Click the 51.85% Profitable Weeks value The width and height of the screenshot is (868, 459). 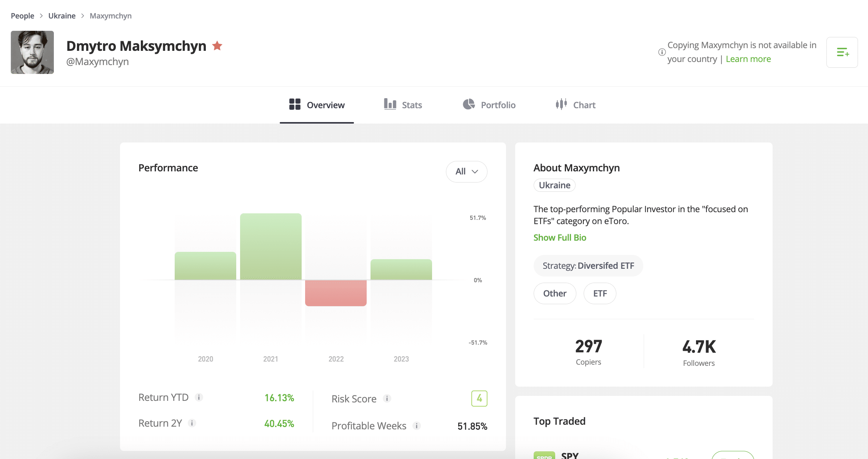tap(472, 426)
